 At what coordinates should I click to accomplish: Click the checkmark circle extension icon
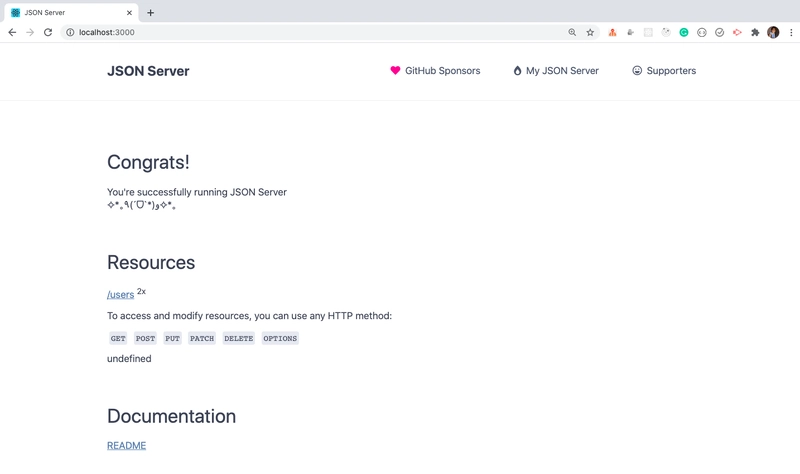(x=719, y=32)
